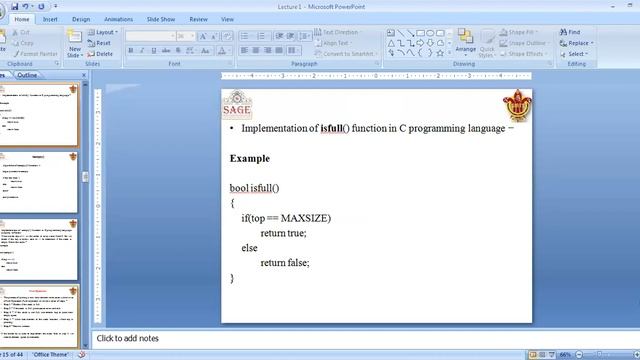
Task: Toggle Italic formatting
Action: click(x=142, y=51)
